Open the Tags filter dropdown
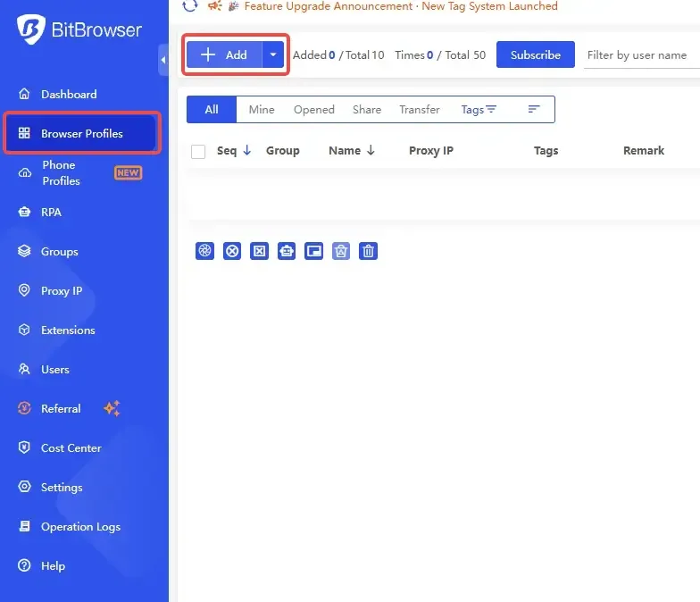This screenshot has height=602, width=700. (x=479, y=110)
